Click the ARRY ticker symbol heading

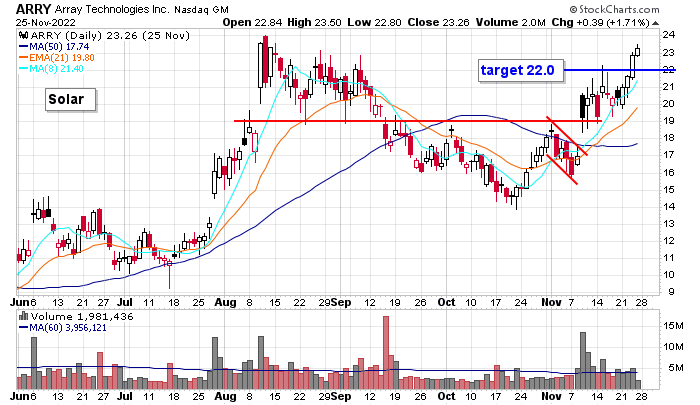[x=33, y=9]
